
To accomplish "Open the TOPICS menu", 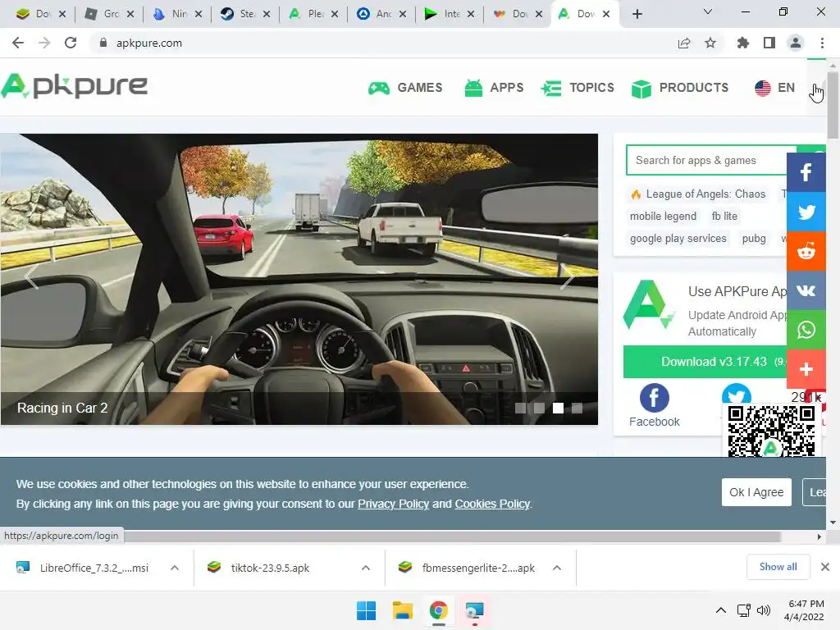I will (x=577, y=88).
